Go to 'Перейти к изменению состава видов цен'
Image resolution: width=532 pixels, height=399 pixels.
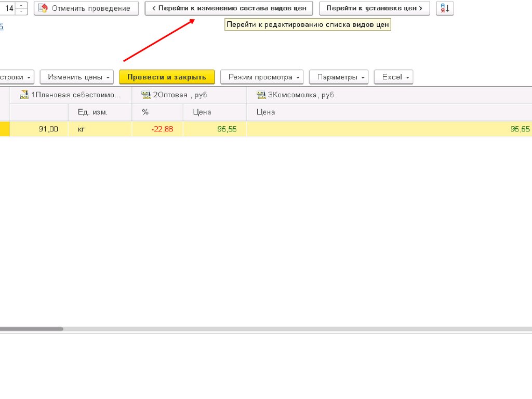(229, 8)
